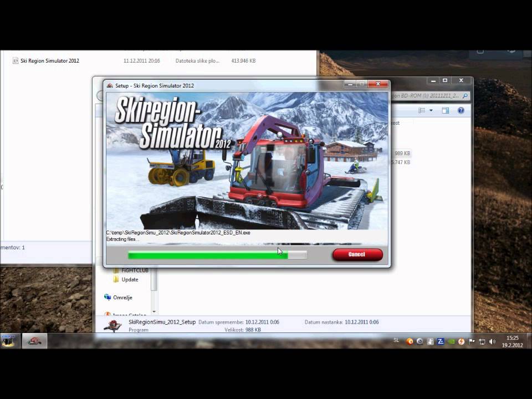Maximize the background Explorer window
This screenshot has width=532, height=399.
coord(445,81)
